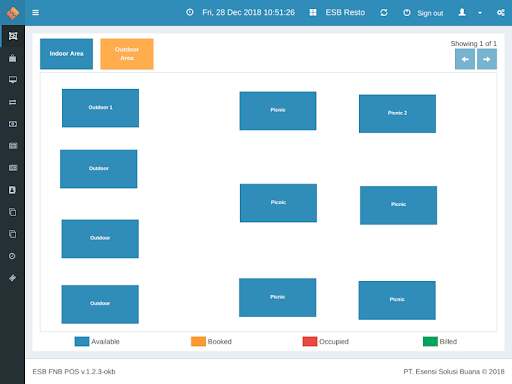Click the shopping bag sidebar icon
This screenshot has width=512, height=384.
13,58
